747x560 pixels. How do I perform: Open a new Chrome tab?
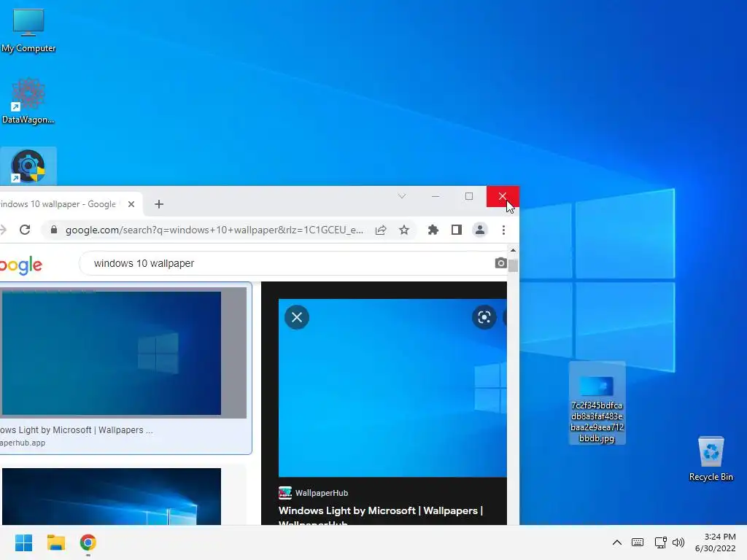(x=159, y=204)
